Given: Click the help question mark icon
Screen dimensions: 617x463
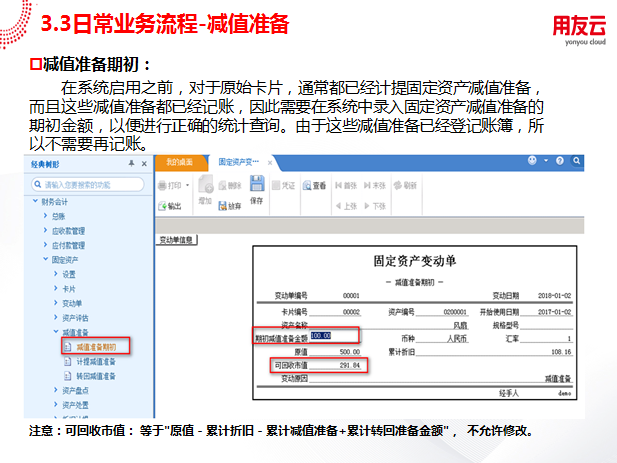Looking at the screenshot, I should pyautogui.click(x=560, y=160).
